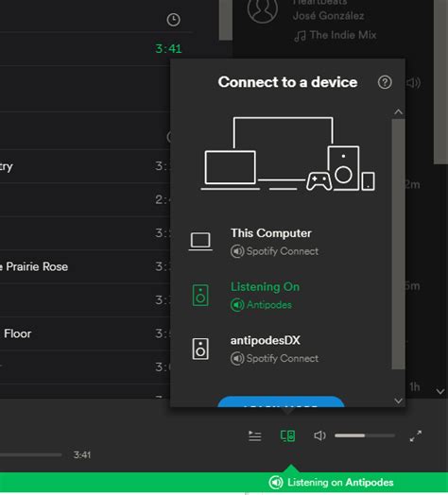Open the play queue
Screen dimensions: 448x495
(254, 436)
